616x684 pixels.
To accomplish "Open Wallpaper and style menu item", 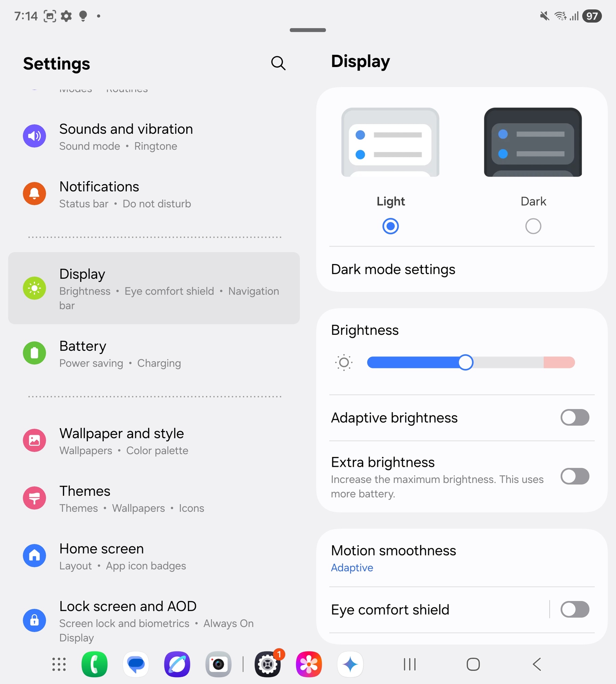I will pyautogui.click(x=154, y=441).
